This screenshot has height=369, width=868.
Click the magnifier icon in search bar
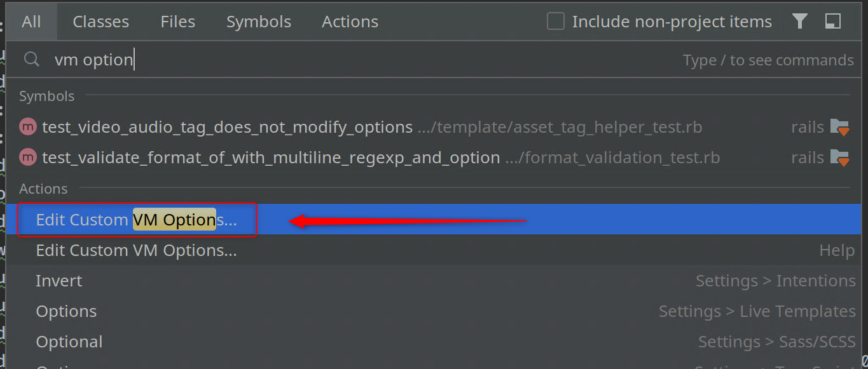(x=31, y=59)
